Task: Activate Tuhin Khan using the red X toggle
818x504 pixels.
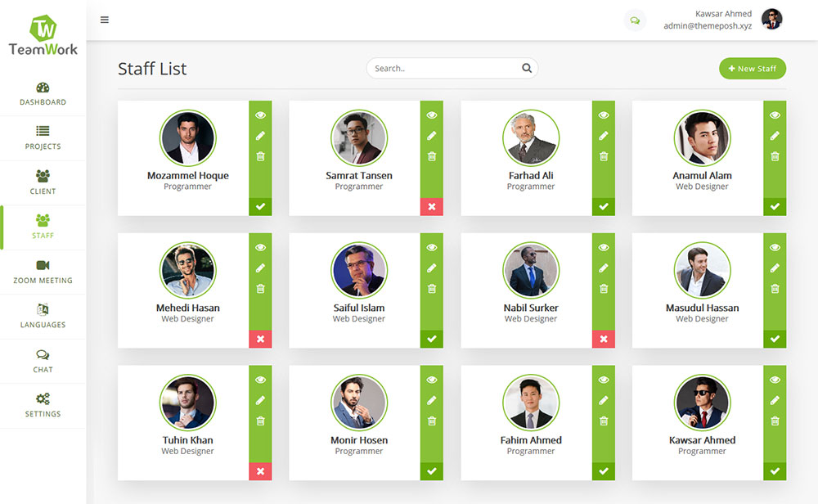Action: pyautogui.click(x=260, y=471)
